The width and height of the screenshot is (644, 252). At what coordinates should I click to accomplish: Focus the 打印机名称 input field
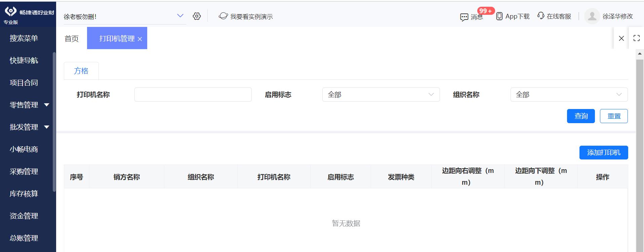pos(193,95)
